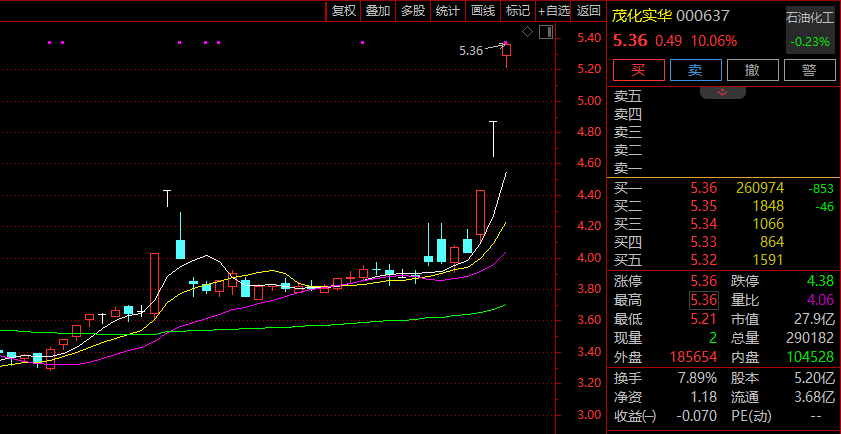
Task: Click the 涨停 limit-up value
Action: click(704, 281)
